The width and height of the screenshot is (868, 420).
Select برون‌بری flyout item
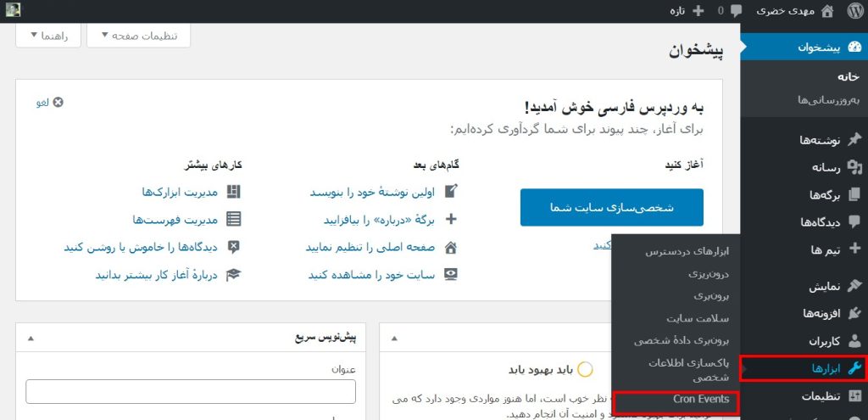pos(711,296)
